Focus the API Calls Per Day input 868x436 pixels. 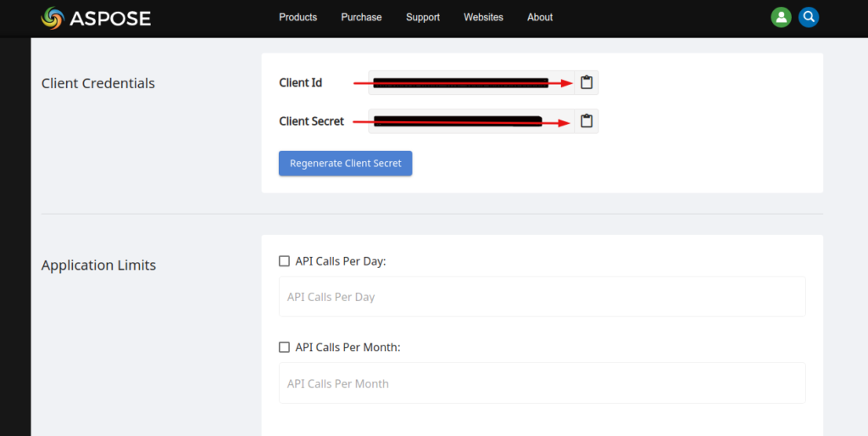[x=542, y=297]
